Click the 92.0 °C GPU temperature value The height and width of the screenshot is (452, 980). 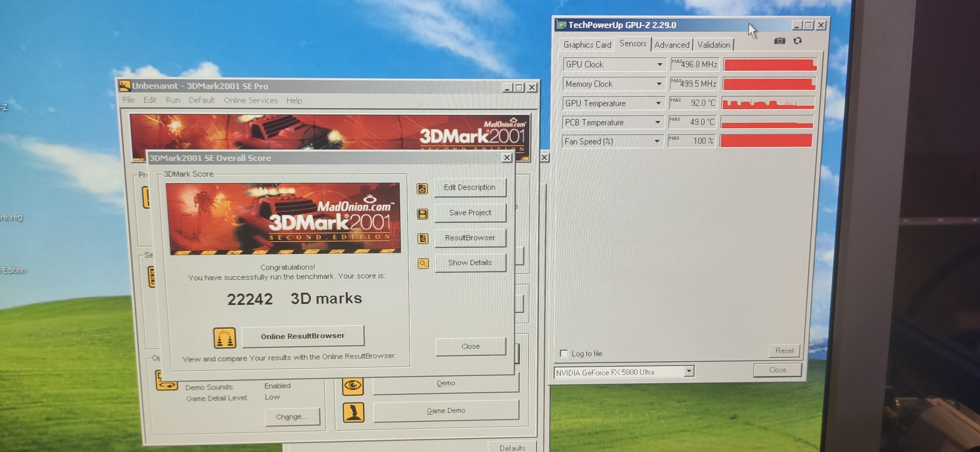coord(693,103)
